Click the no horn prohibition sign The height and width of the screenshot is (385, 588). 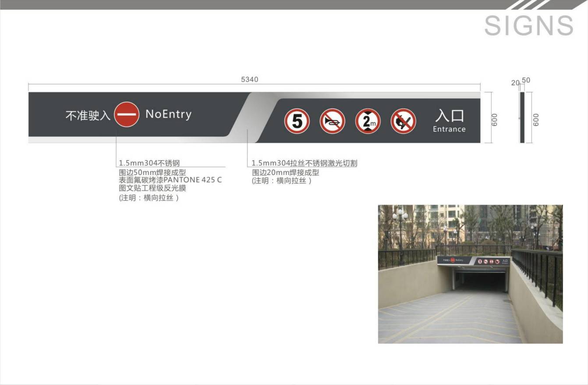332,121
